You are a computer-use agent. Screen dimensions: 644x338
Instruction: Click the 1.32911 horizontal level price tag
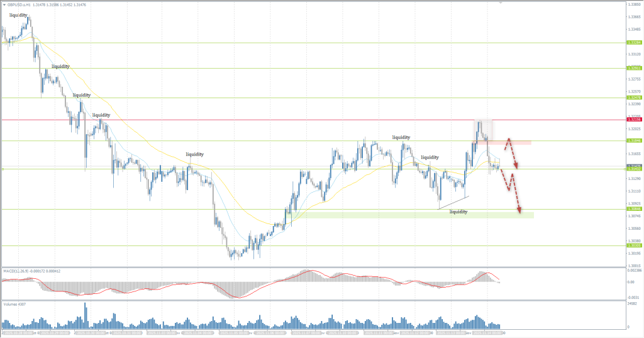point(633,68)
